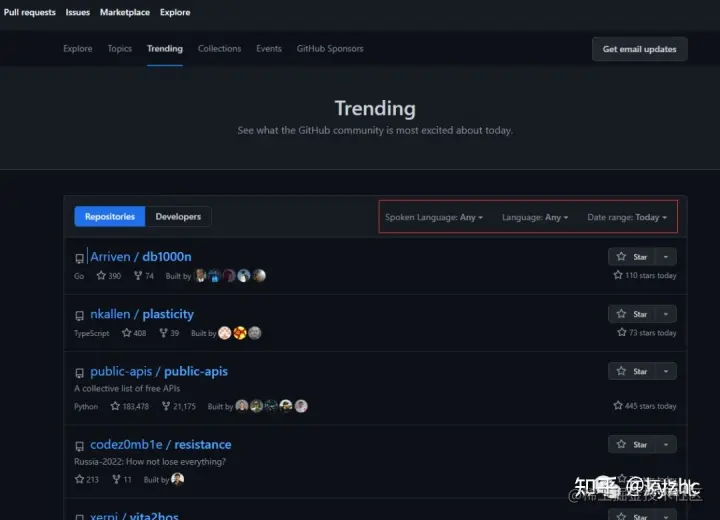Viewport: 720px width, 520px height.
Task: Switch to the Explore sub-navigation tab
Action: [78, 49]
